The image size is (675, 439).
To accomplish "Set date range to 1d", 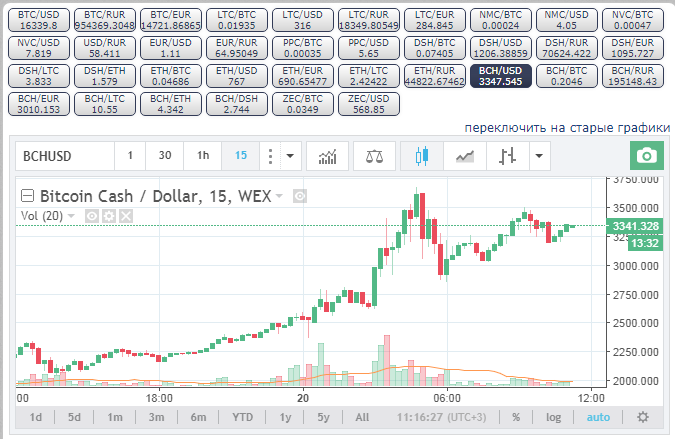I will click(36, 417).
